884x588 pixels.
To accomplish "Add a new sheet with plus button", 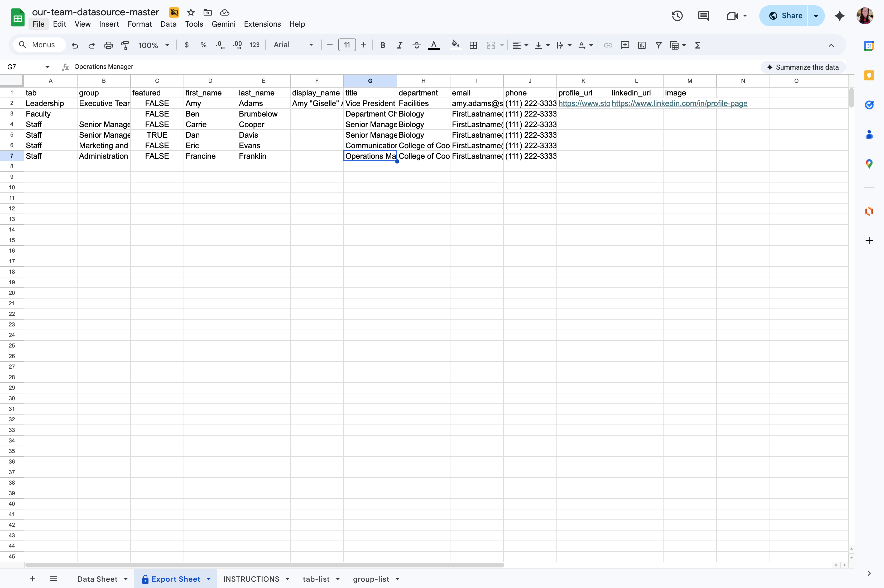I will [x=32, y=579].
